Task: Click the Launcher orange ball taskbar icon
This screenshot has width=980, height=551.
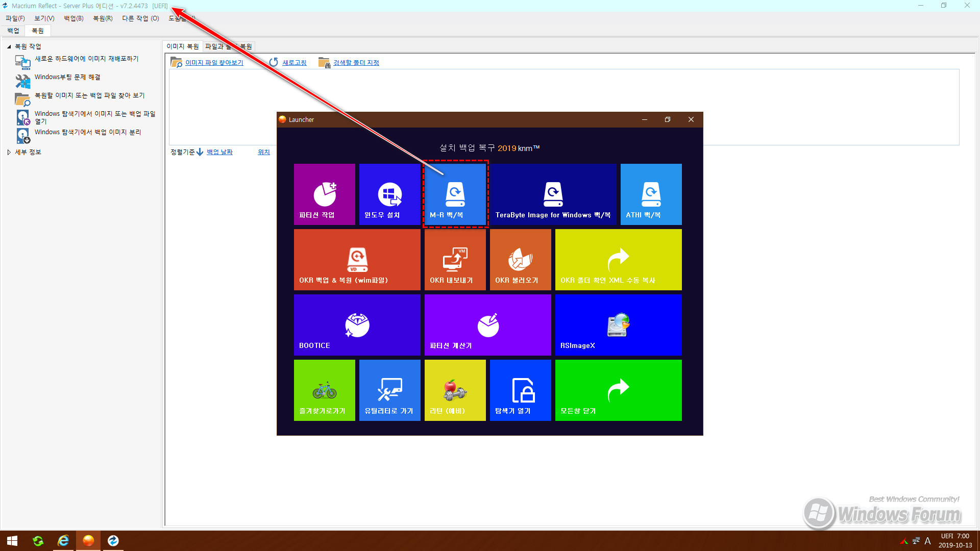Action: pyautogui.click(x=88, y=540)
